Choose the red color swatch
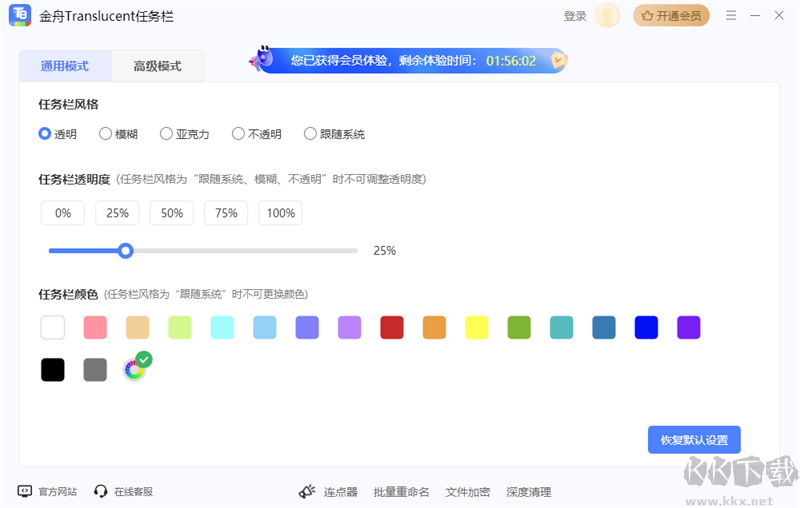Viewport: 800px width, 508px height. (392, 327)
